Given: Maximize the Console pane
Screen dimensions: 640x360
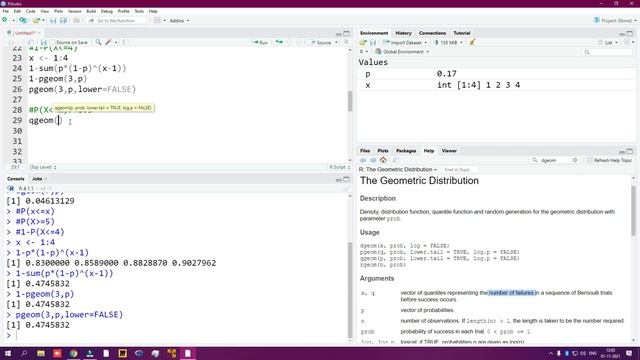Looking at the screenshot, I should pyautogui.click(x=347, y=179).
